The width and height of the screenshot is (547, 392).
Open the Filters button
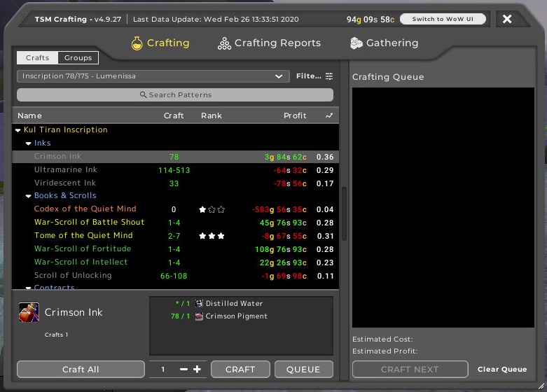pos(314,76)
